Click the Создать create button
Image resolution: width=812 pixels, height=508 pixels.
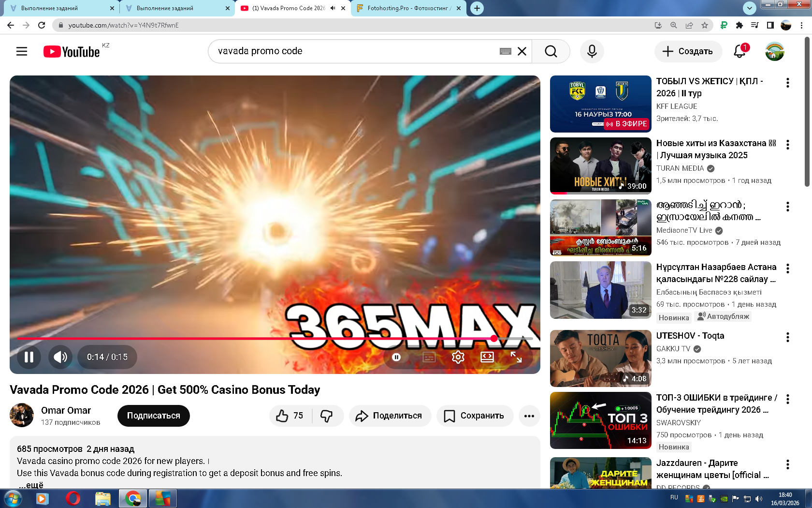point(688,51)
